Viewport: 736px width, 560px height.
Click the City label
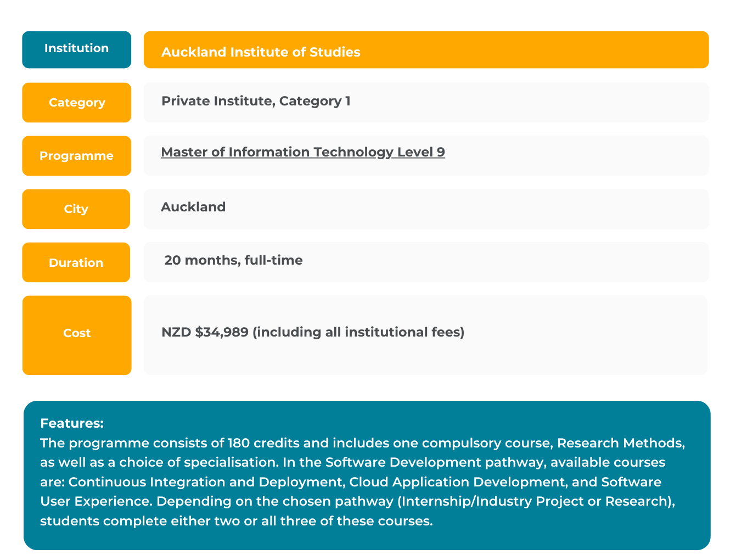76,209
